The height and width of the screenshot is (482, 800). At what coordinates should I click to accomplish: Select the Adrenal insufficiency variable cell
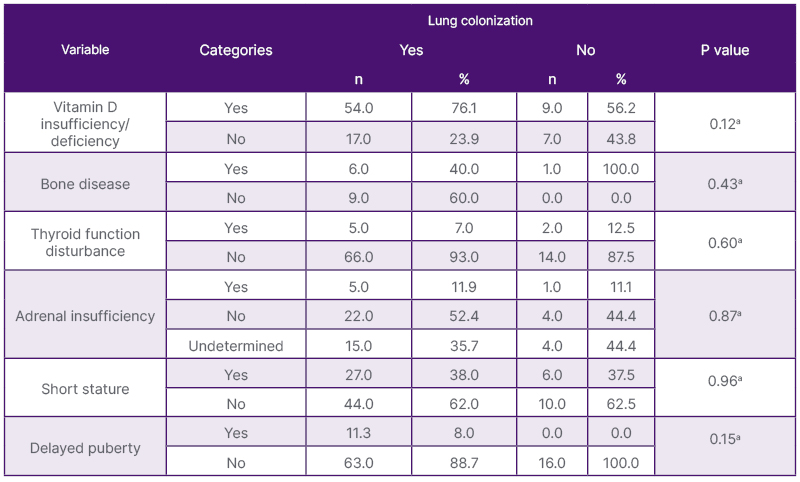click(85, 316)
